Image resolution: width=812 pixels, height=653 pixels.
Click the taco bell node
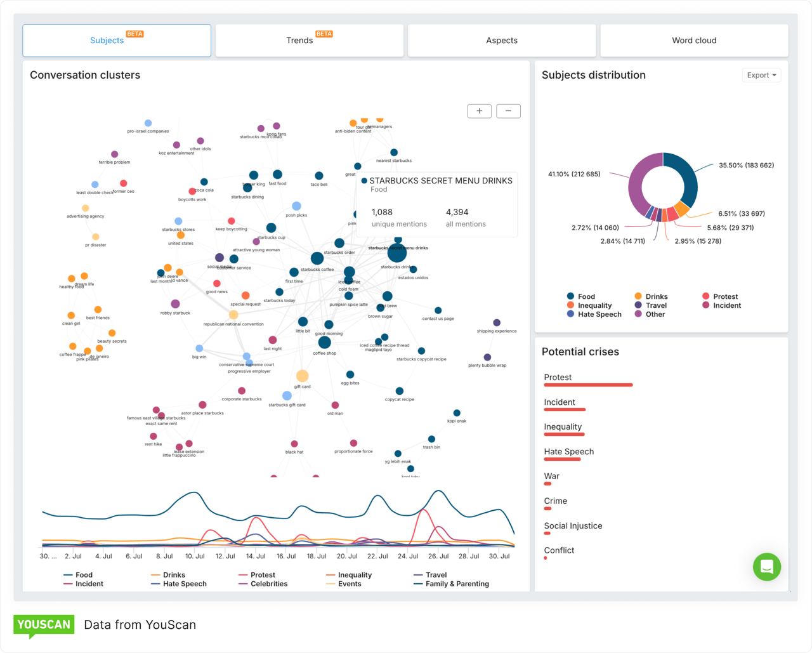point(319,176)
